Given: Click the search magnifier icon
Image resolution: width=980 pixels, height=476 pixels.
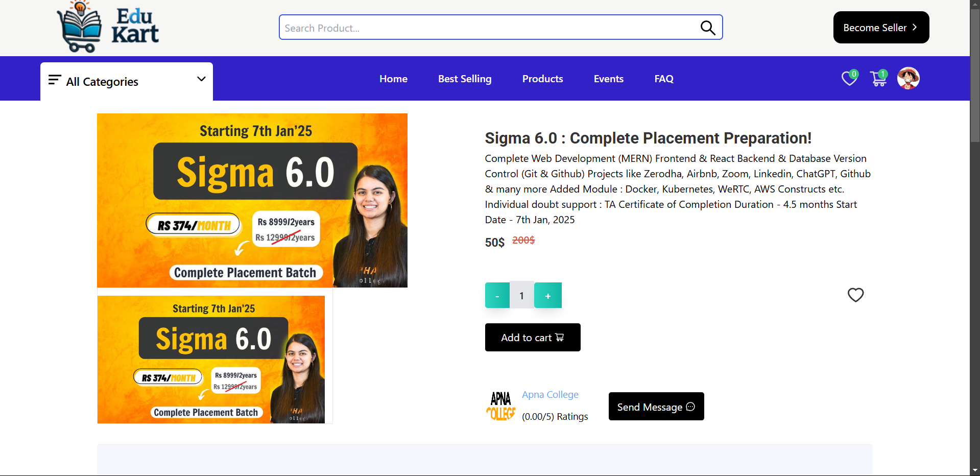Looking at the screenshot, I should tap(707, 28).
